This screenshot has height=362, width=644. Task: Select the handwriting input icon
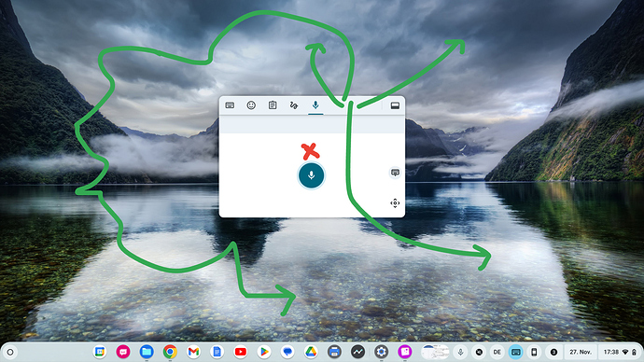294,105
